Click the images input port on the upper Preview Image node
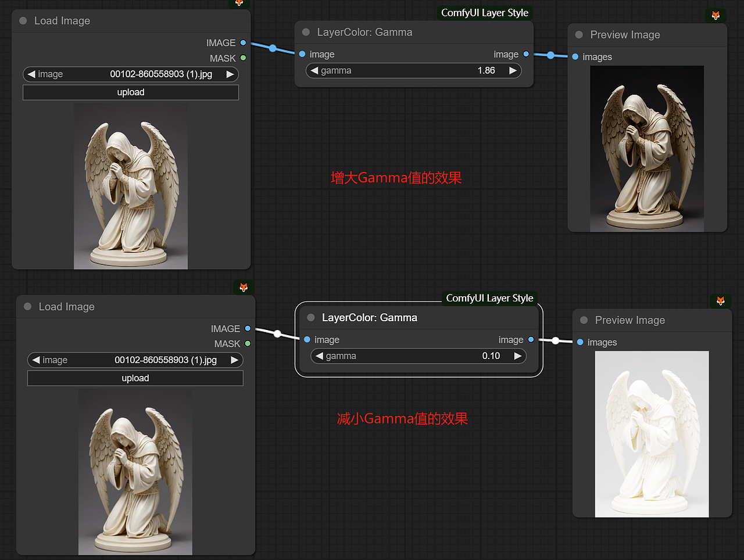This screenshot has width=744, height=560. (575, 57)
